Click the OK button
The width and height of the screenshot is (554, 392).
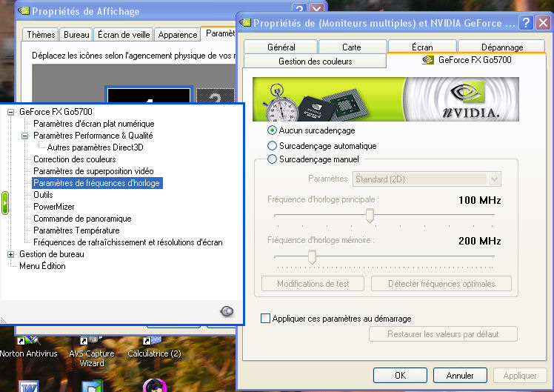pos(400,376)
